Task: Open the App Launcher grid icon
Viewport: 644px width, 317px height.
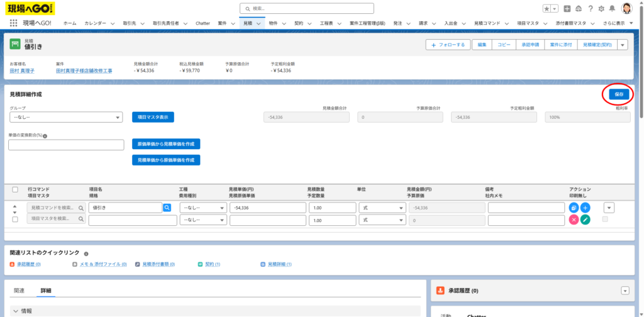Action: (14, 23)
